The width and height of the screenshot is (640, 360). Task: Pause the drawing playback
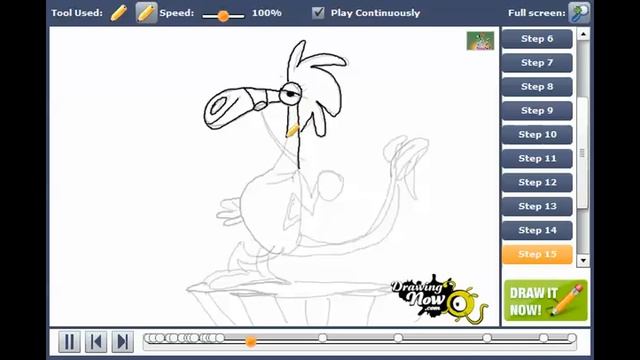(x=69, y=341)
